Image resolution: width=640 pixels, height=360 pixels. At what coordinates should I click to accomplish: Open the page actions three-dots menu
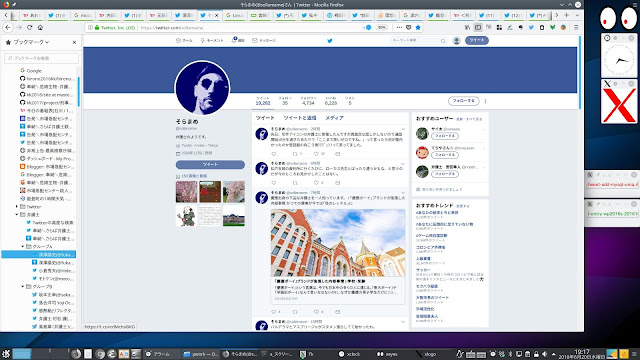tap(399, 27)
